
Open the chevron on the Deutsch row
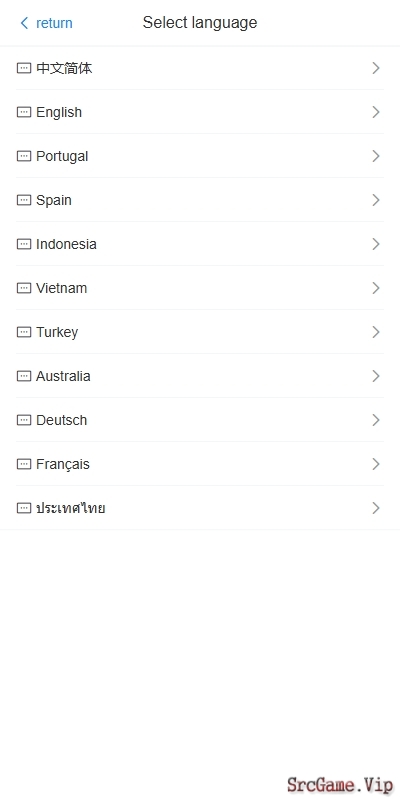click(376, 420)
